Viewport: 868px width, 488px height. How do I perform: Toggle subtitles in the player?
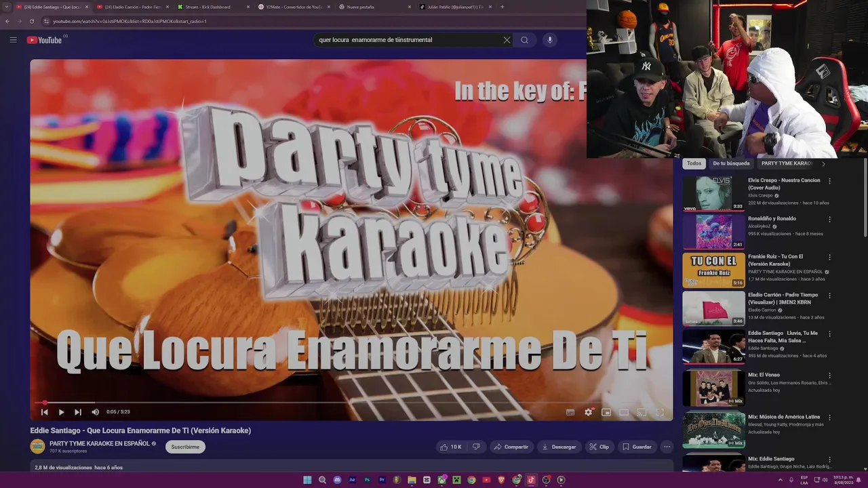pos(570,412)
